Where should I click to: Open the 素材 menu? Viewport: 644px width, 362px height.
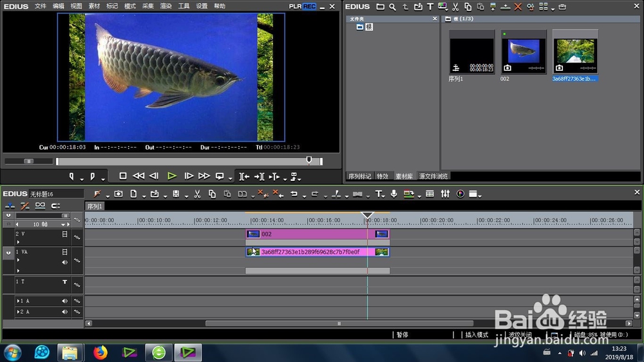(x=94, y=6)
